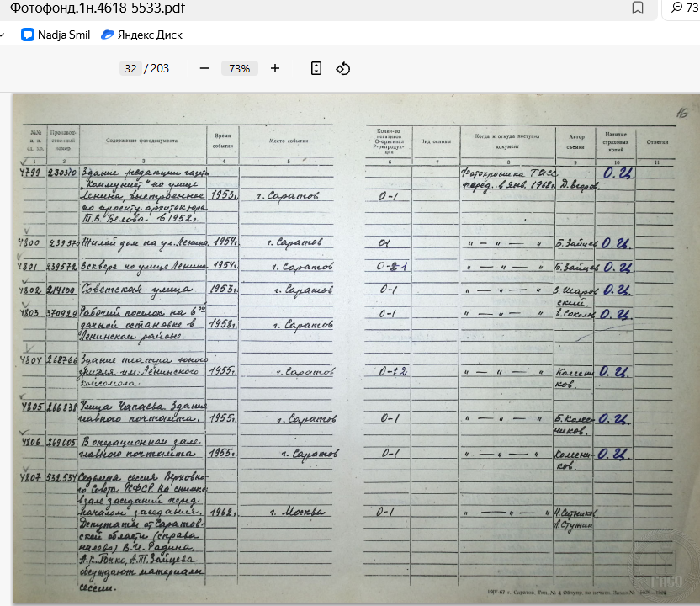Click the 73% zoom level field

tap(240, 68)
